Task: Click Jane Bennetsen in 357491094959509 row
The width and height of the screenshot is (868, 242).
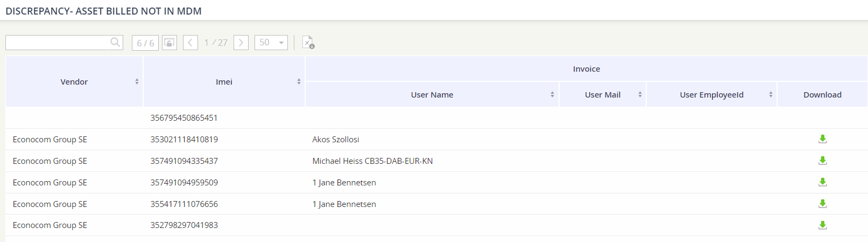Action: (x=344, y=182)
